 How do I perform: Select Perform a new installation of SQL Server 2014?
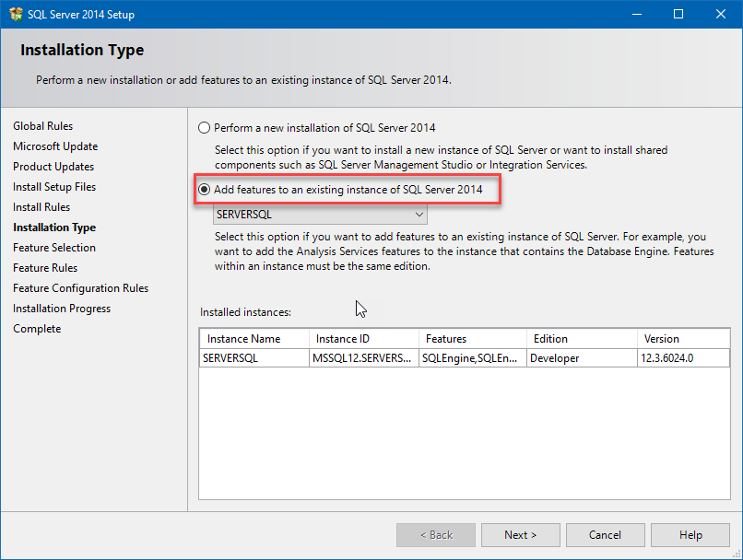click(x=204, y=128)
